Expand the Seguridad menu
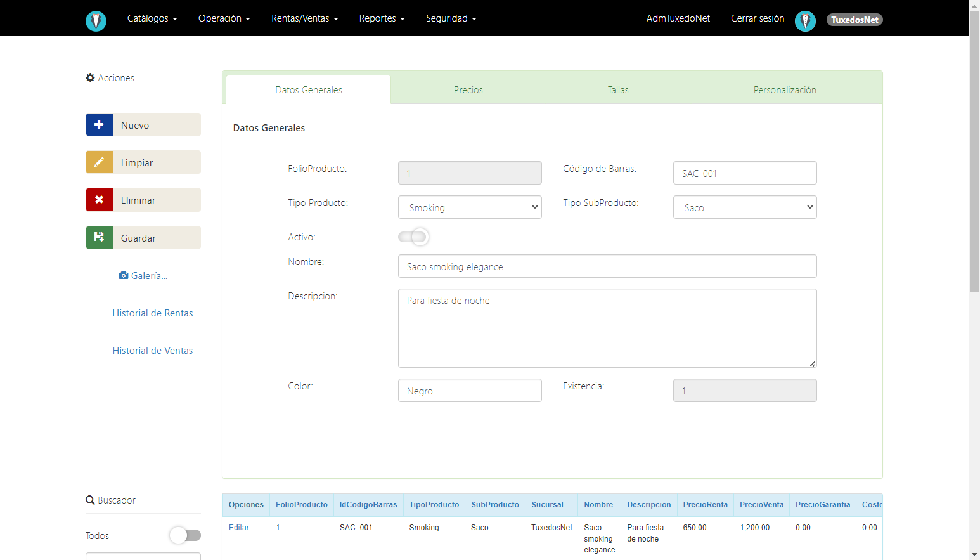Screen dimensions: 980x560 451,18
